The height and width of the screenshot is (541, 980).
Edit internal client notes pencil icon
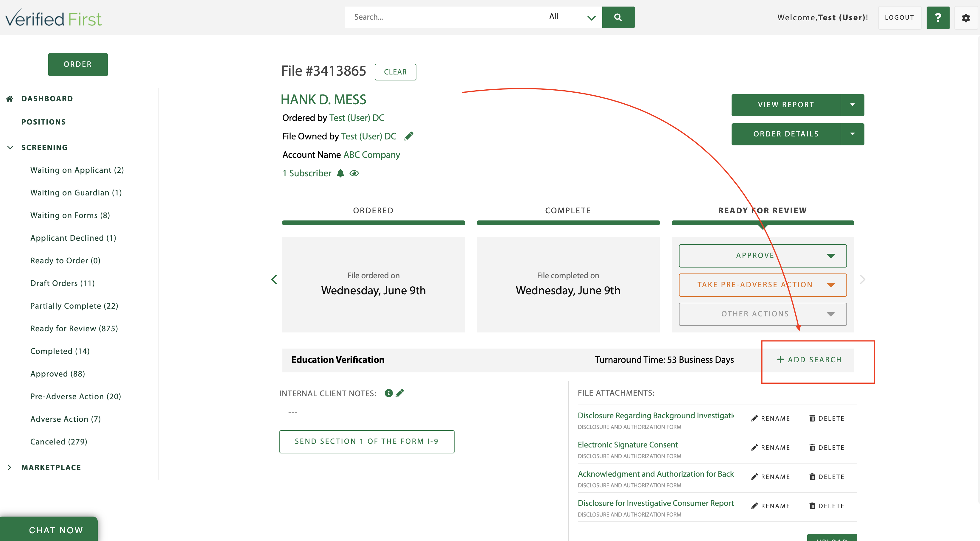coord(400,393)
